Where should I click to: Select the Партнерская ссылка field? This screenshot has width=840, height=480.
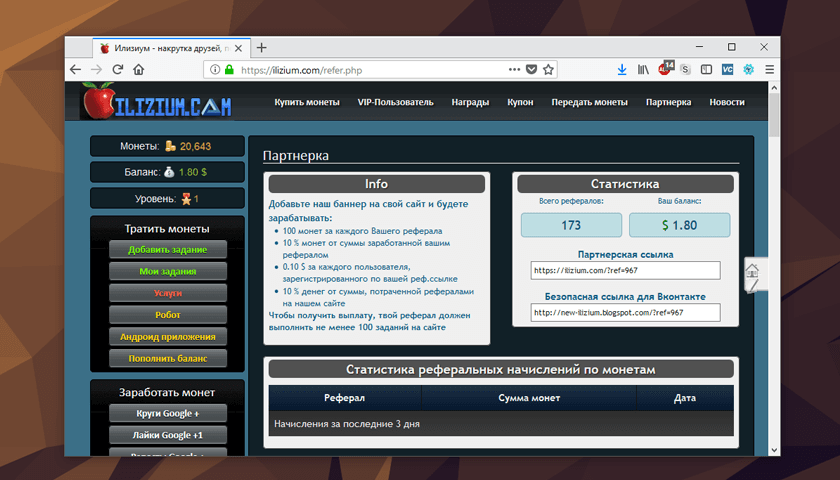pos(625,271)
